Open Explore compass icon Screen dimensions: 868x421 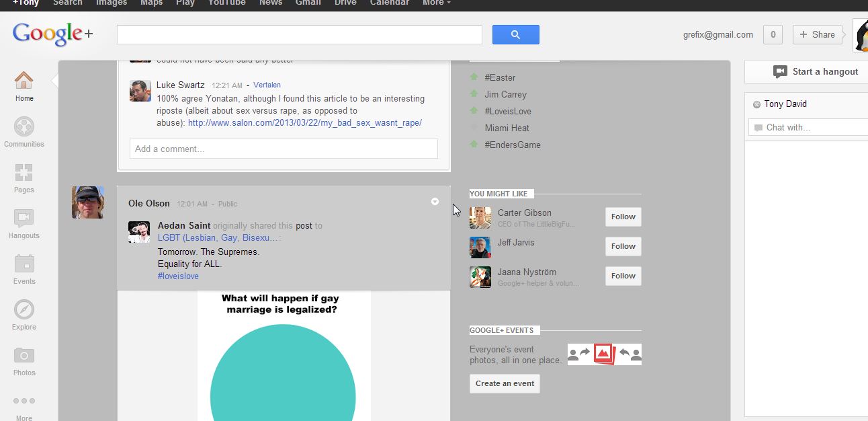tap(24, 315)
